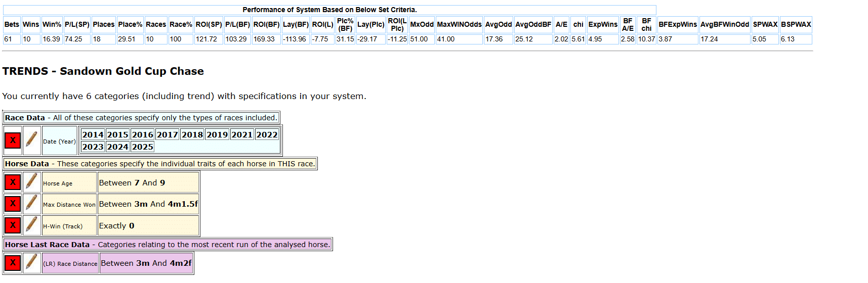
Task: Delete the (LR) Race Distance category
Action: [x=13, y=263]
